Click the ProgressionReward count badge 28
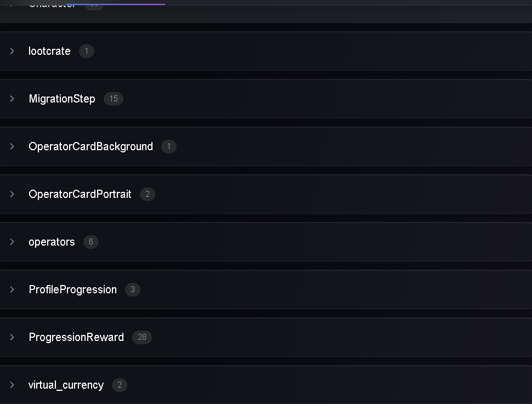The width and height of the screenshot is (532, 404). pyautogui.click(x=142, y=337)
